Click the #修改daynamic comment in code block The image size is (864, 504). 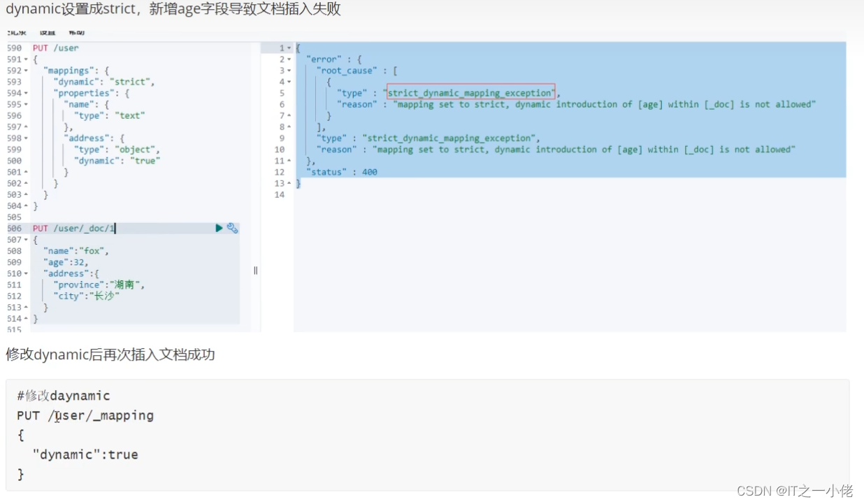[x=64, y=396]
